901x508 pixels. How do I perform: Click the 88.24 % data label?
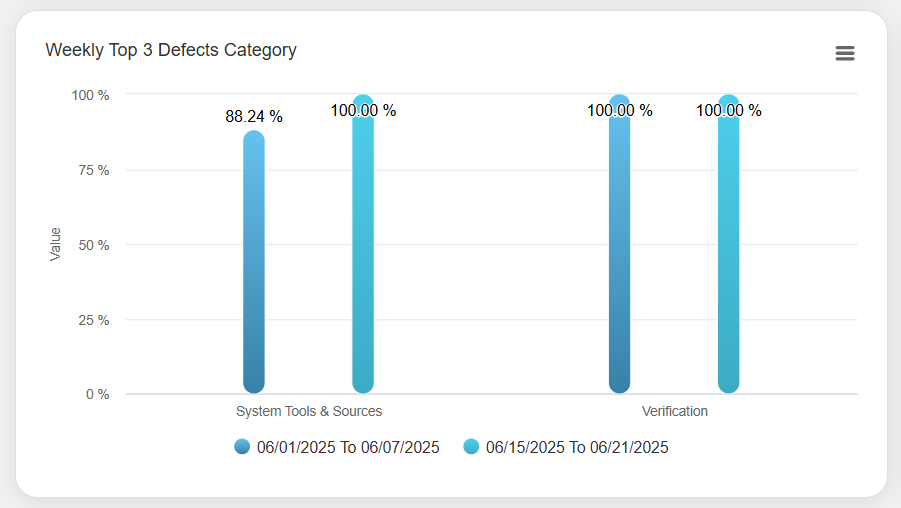254,117
